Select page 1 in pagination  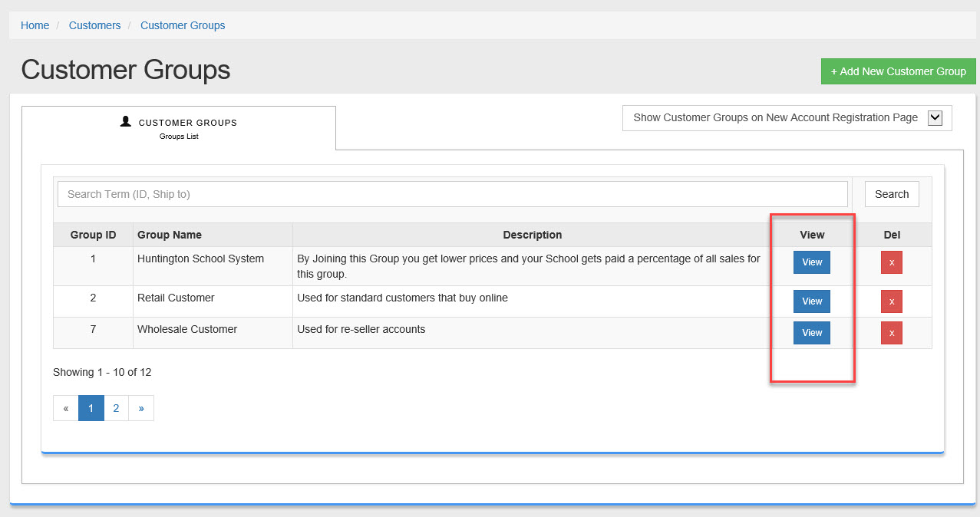click(x=91, y=408)
